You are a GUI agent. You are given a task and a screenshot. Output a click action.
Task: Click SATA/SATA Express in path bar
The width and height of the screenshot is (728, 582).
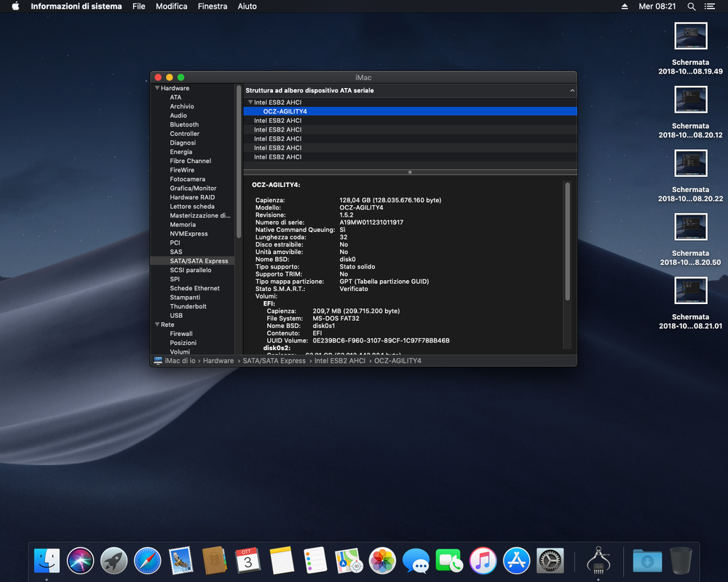[x=274, y=361]
